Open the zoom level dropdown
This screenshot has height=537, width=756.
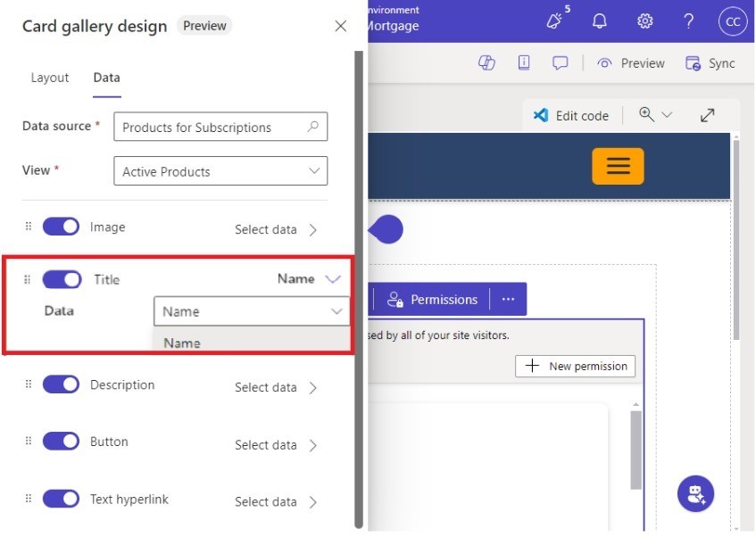[656, 115]
